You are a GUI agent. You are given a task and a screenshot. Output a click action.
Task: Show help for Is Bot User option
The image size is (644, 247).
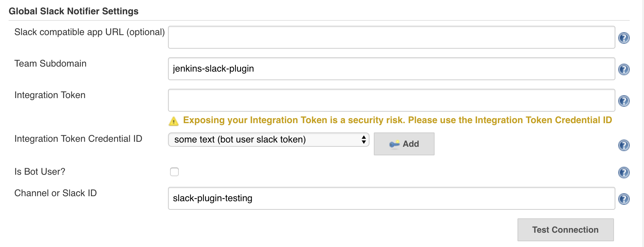(624, 173)
